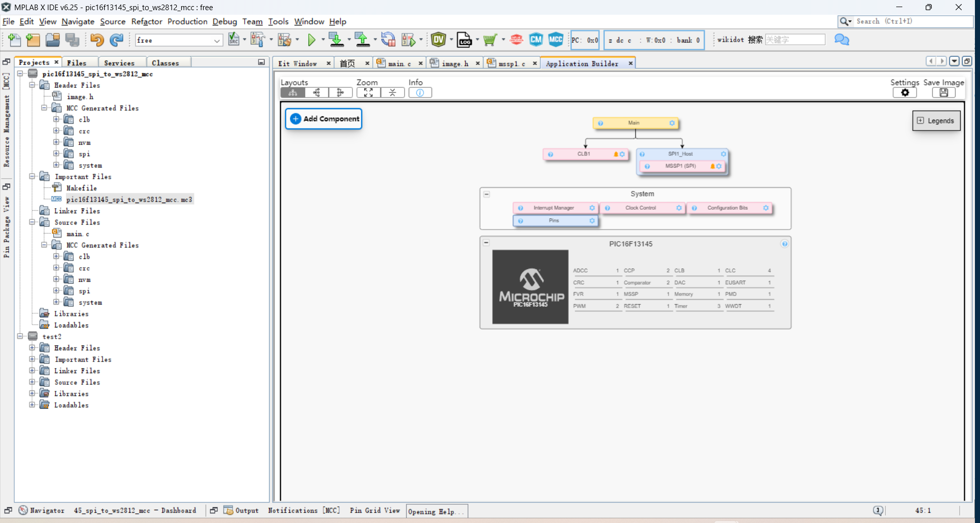Open Notifications [MCC] panel

coord(304,510)
